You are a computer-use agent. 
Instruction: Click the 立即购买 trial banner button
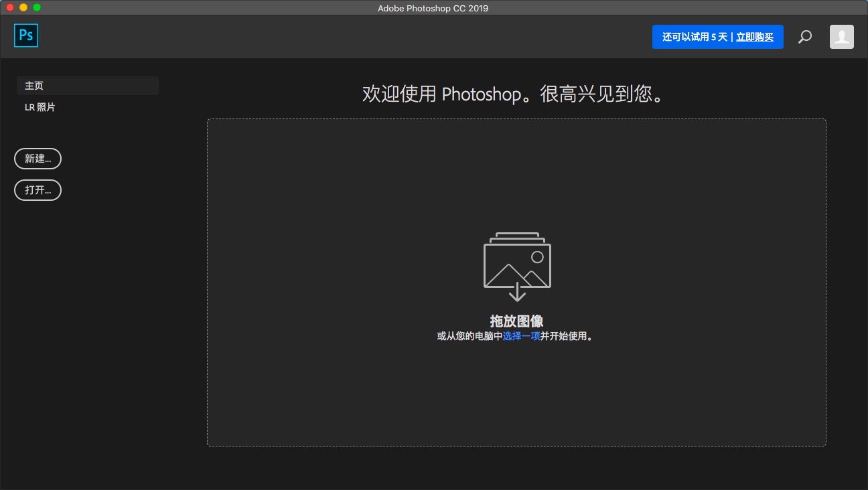(718, 37)
